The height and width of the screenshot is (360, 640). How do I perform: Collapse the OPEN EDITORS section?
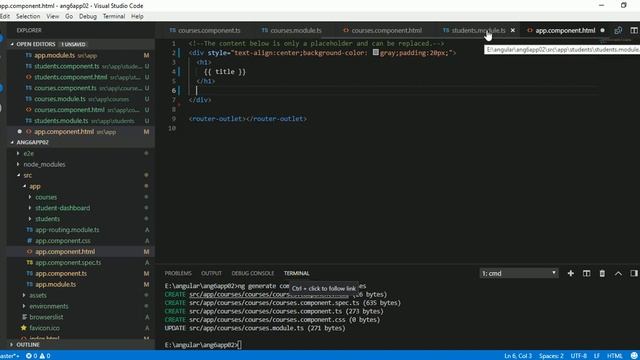[x=12, y=44]
